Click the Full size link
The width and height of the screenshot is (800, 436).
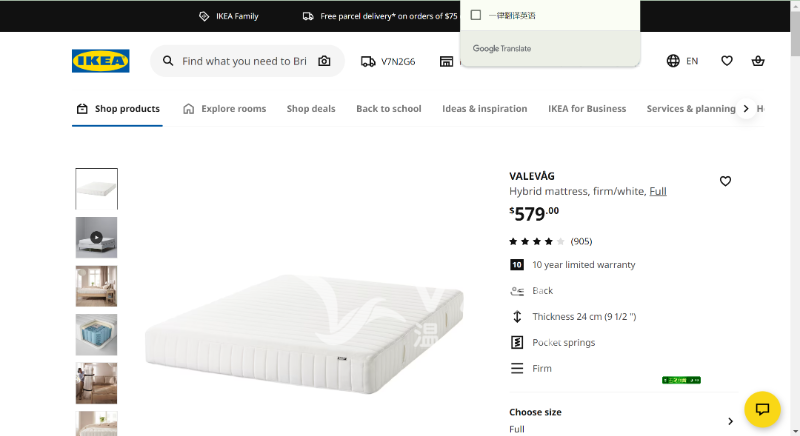coord(658,191)
